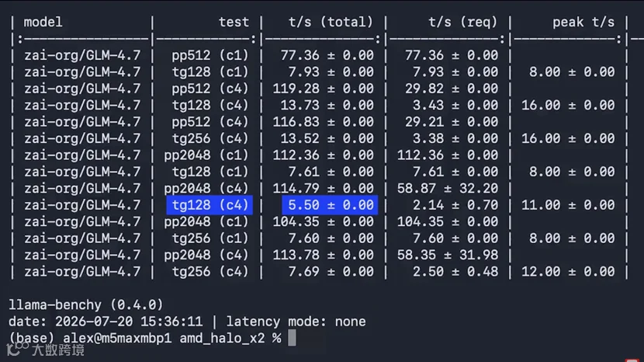Click the 't/s (req)' column header
Viewport: 644px width, 362px height.
[463, 22]
